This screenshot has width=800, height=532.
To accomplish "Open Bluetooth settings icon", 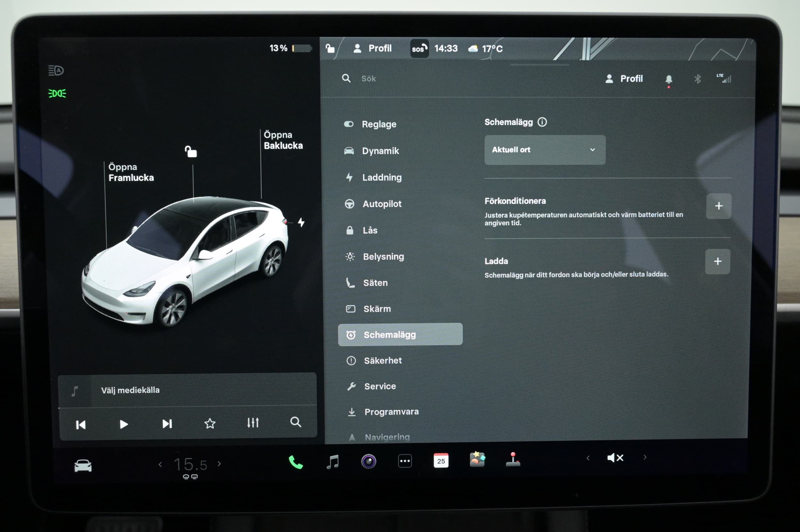I will (x=698, y=79).
